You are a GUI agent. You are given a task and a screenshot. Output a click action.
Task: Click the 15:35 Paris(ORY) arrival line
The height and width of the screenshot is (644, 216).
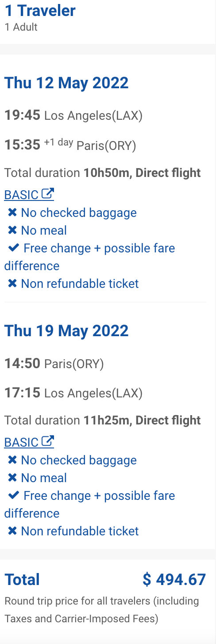pos(70,145)
